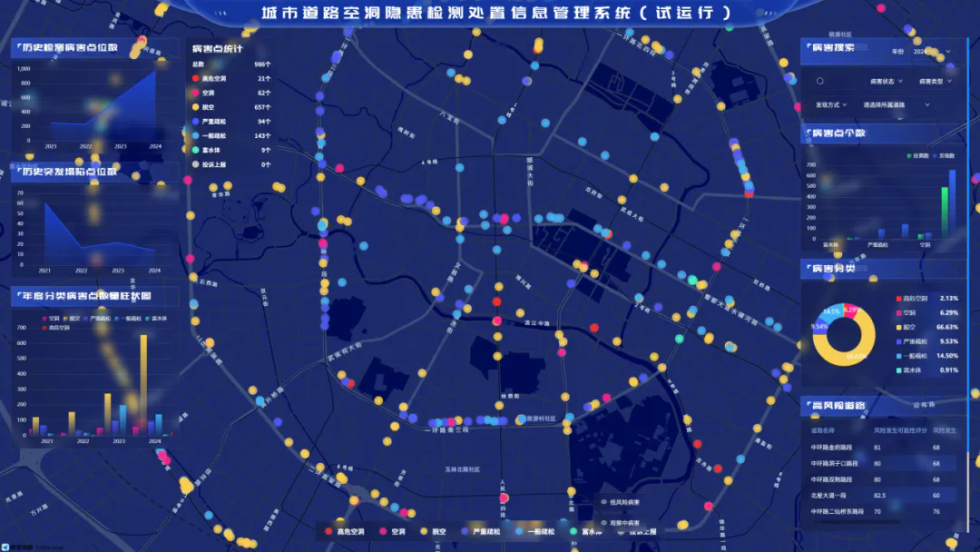Click the 一般疏松 14.50% donut legend entry

pos(926,356)
